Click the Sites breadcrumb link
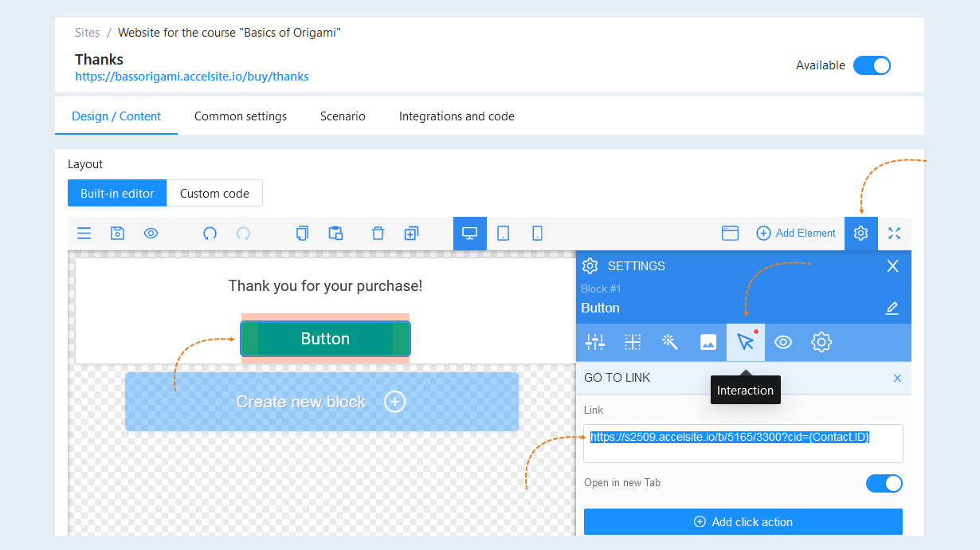This screenshot has width=980, height=550. click(x=88, y=33)
